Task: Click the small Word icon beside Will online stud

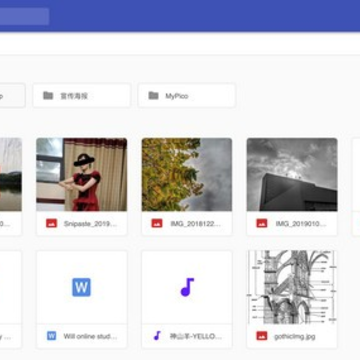Action: tap(52, 336)
